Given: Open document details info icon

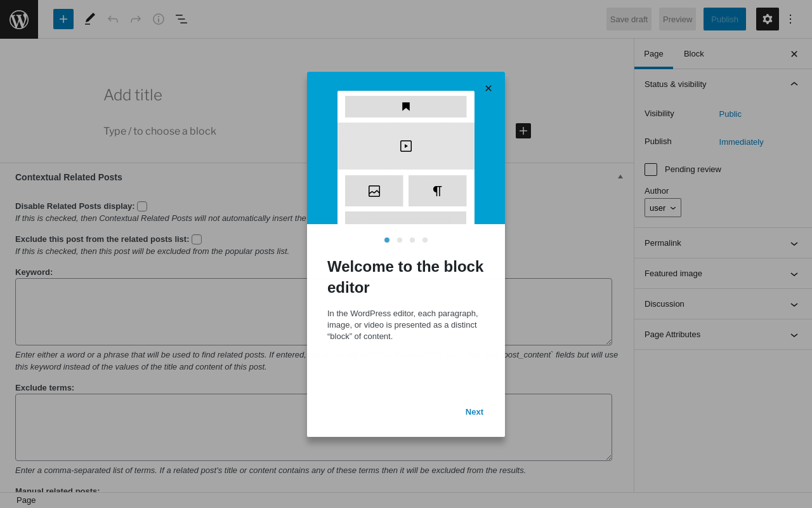Looking at the screenshot, I should (159, 19).
